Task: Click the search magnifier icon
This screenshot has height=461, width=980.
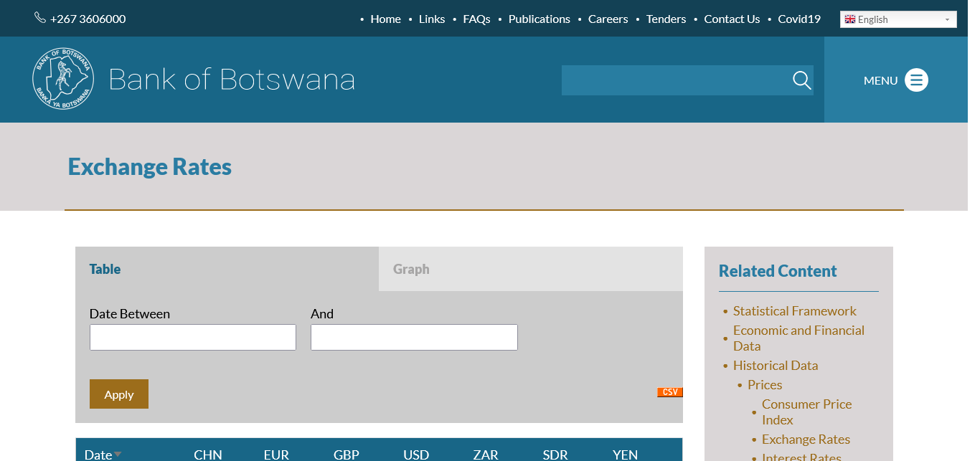Action: pos(801,80)
